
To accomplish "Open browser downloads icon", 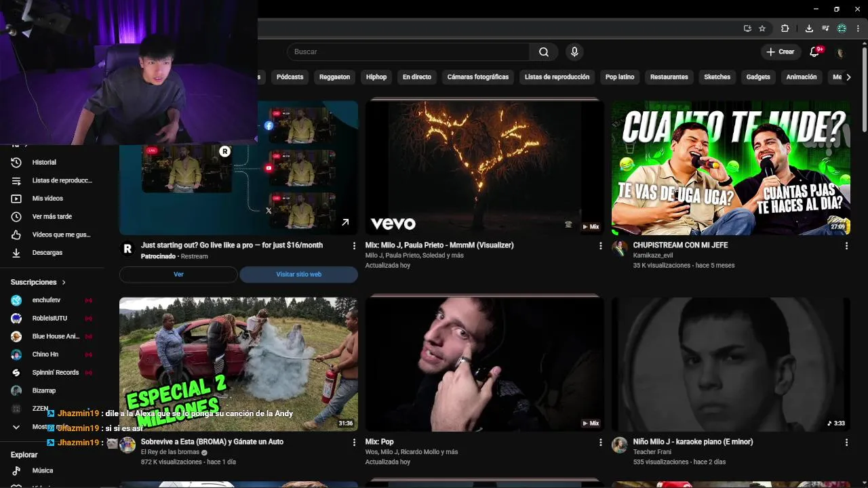I will point(809,28).
